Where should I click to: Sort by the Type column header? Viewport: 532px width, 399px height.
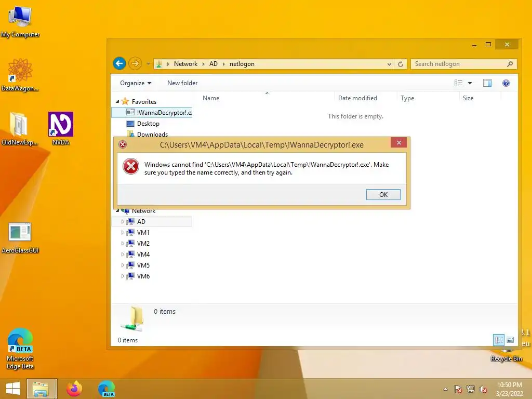pyautogui.click(x=407, y=98)
